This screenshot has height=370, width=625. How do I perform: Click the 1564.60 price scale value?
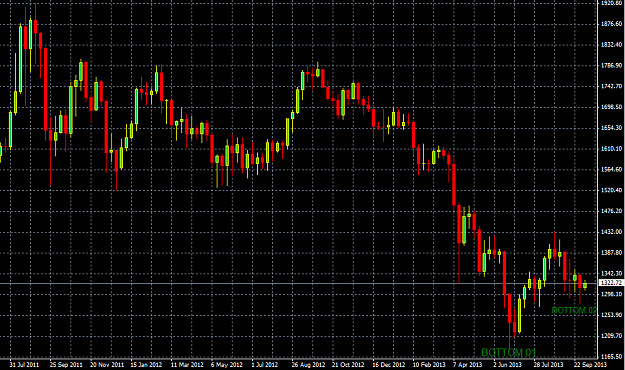click(x=611, y=169)
